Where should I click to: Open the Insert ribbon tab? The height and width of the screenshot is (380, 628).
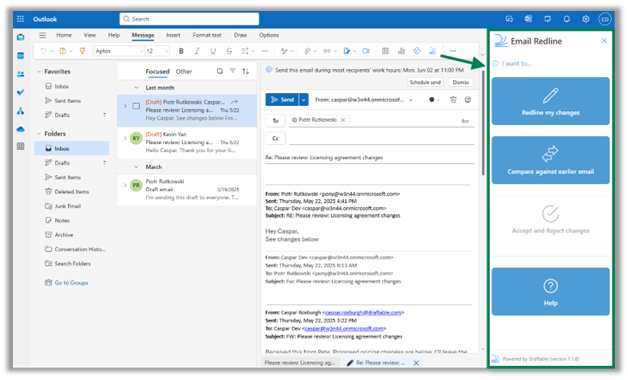click(x=173, y=35)
